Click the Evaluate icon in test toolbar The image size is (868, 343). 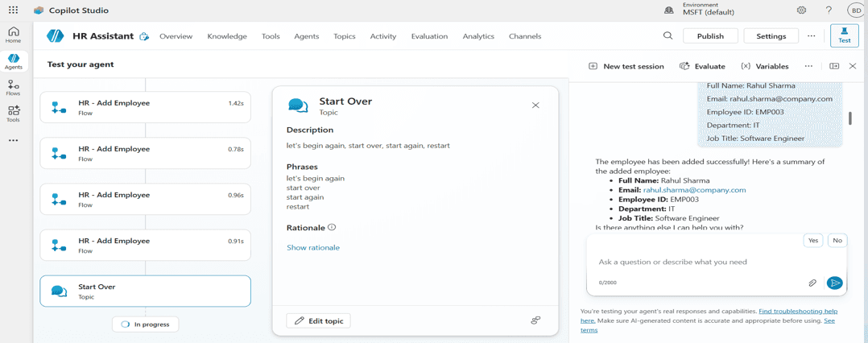tap(684, 66)
